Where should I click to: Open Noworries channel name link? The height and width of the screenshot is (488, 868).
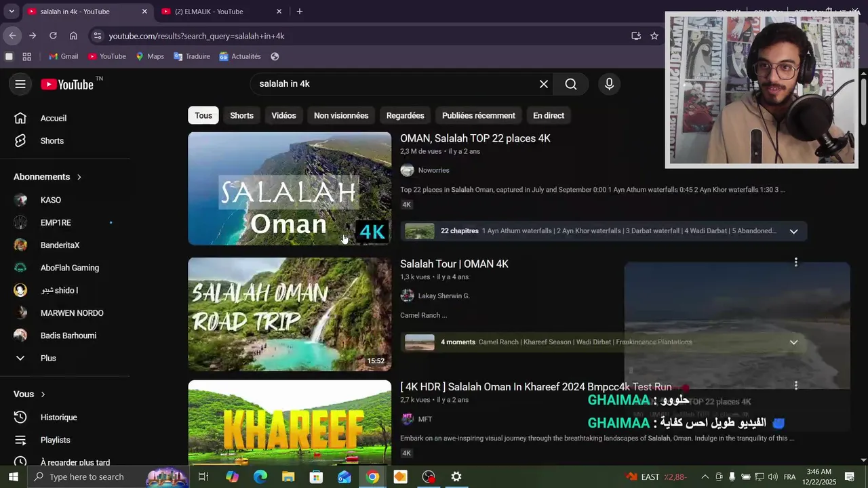pos(433,170)
